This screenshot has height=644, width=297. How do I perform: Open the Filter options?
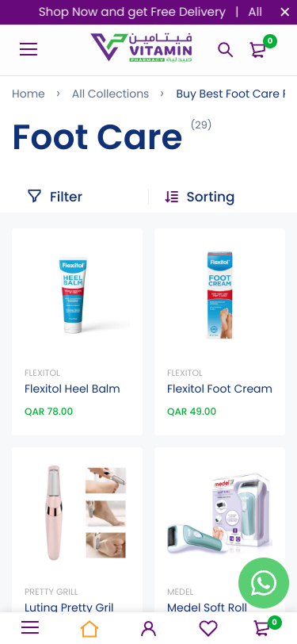click(55, 197)
